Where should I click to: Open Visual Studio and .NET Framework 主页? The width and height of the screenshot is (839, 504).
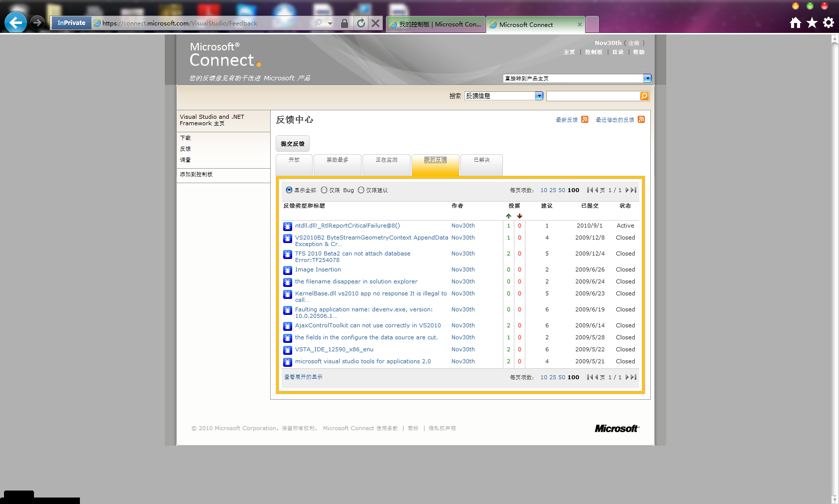(212, 120)
